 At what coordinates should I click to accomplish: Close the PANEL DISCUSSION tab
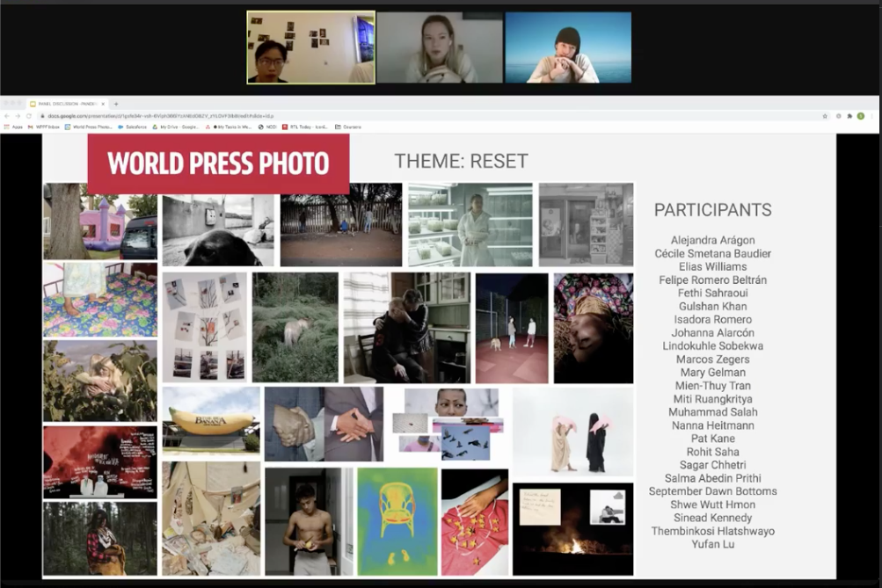[x=103, y=104]
